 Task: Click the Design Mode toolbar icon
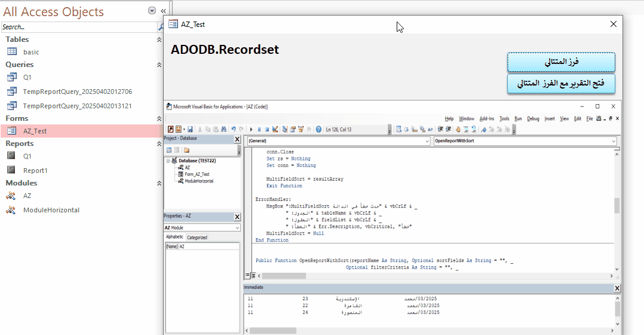[x=275, y=129]
